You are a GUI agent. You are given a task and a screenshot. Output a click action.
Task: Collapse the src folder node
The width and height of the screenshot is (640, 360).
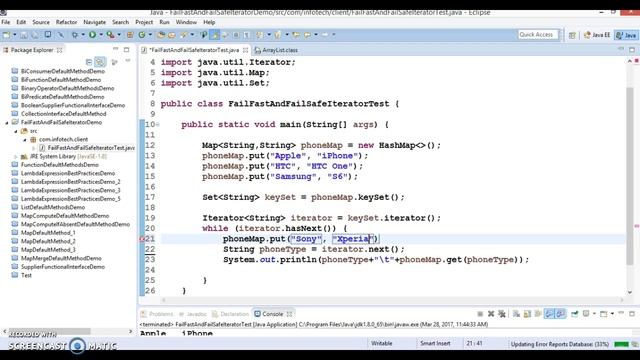(x=16, y=131)
